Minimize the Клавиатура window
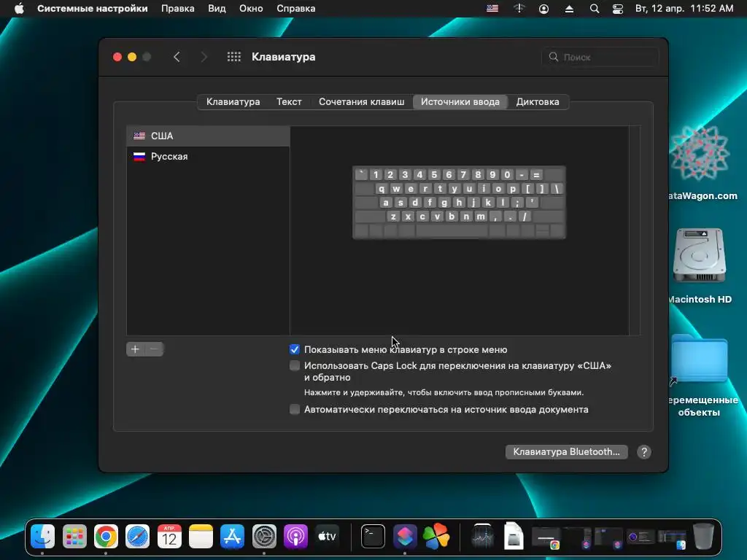This screenshot has height=560, width=747. pyautogui.click(x=132, y=57)
